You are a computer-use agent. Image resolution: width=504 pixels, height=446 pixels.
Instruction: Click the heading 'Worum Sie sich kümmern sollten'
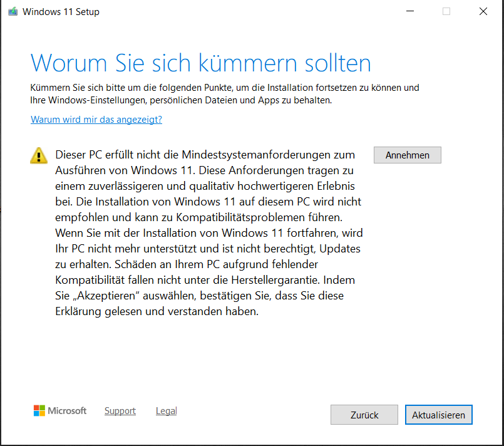point(201,63)
